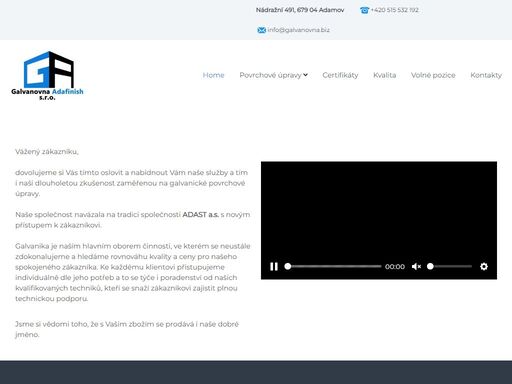Open video settings gear icon
The width and height of the screenshot is (512, 384).
(x=484, y=266)
